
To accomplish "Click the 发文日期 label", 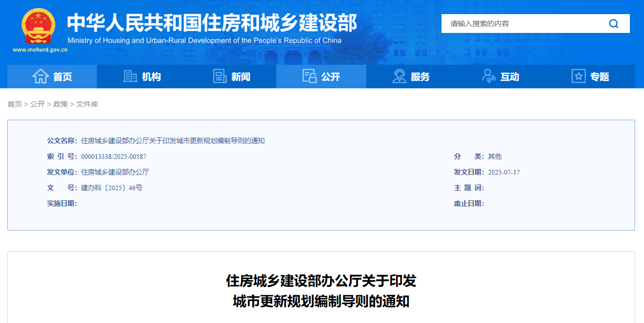I will 469,172.
